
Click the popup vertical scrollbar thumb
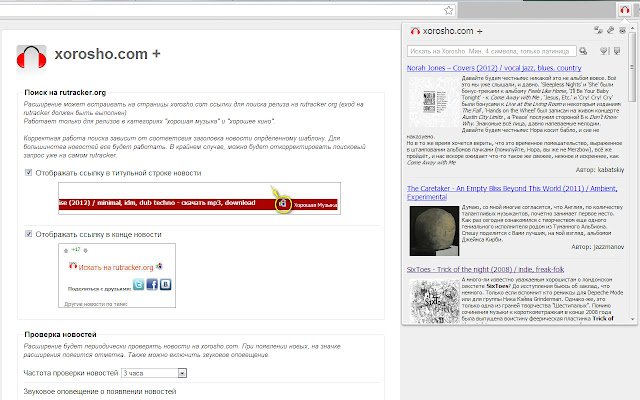coord(632,67)
